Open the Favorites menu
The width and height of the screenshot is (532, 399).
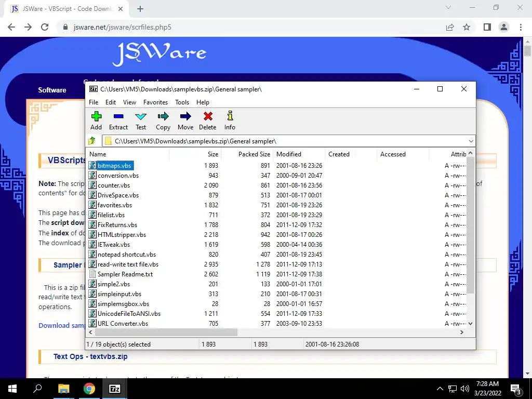[x=155, y=102]
